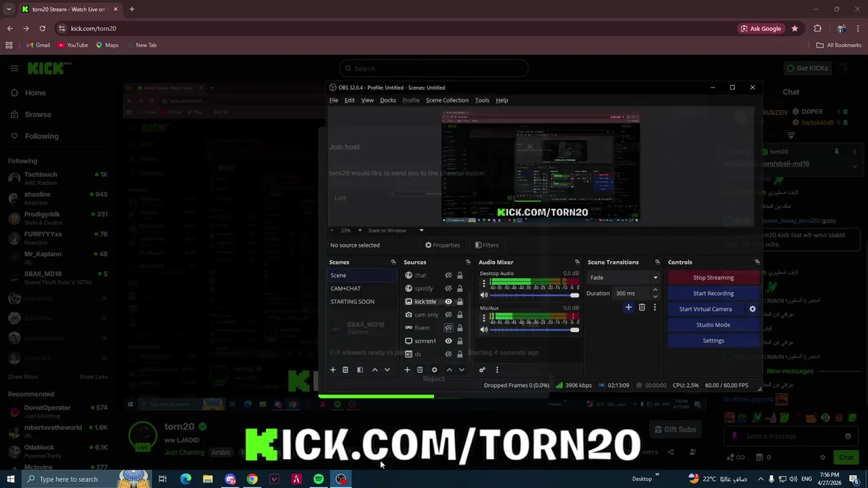Delete selected source with trash icon
This screenshot has height=488, width=868.
click(420, 370)
